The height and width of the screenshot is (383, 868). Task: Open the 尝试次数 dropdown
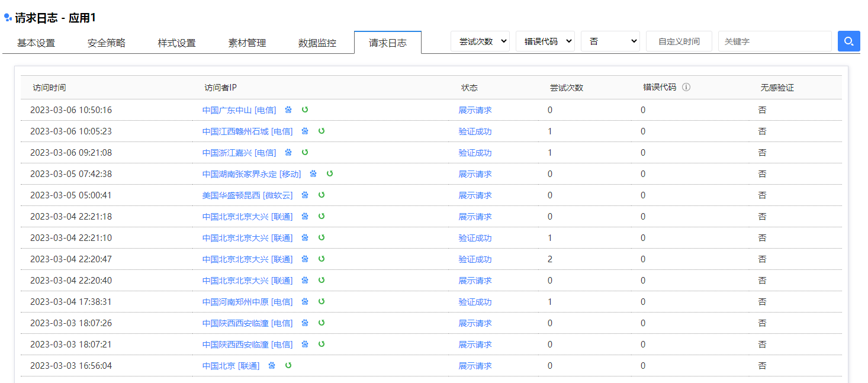(x=480, y=41)
